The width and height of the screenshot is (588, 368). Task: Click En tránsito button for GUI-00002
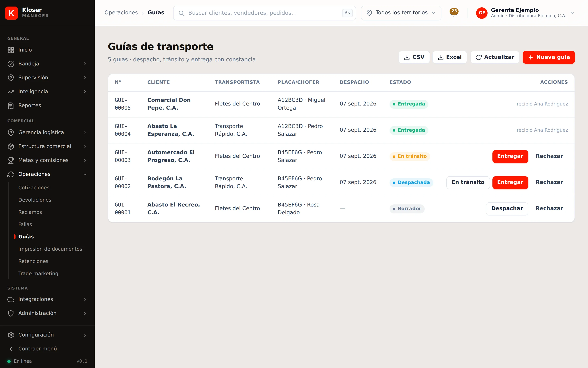pyautogui.click(x=468, y=182)
